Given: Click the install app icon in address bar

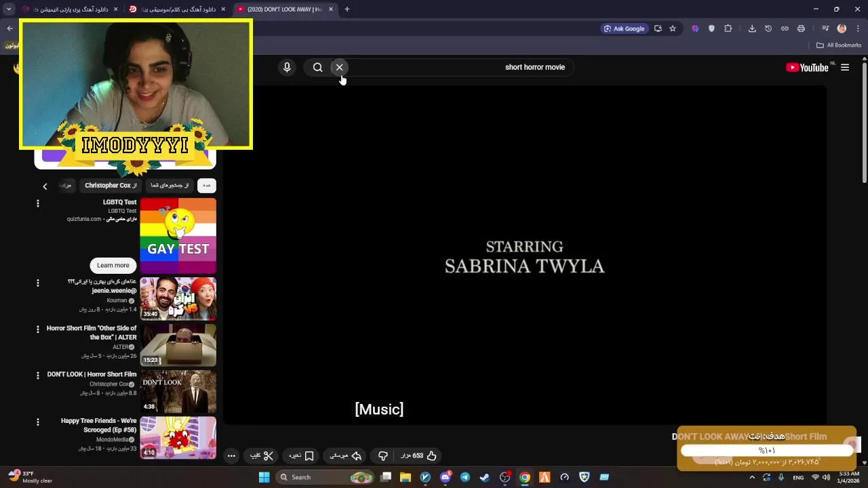Looking at the screenshot, I should click(x=658, y=28).
